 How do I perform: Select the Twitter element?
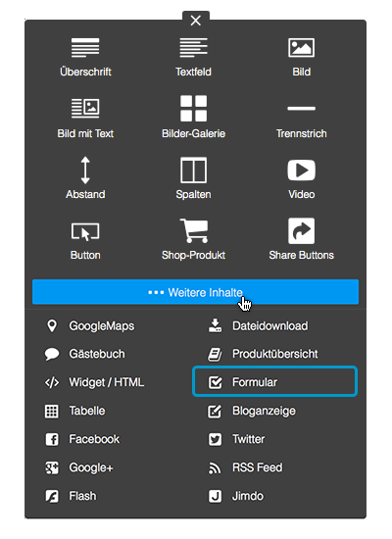(236, 439)
